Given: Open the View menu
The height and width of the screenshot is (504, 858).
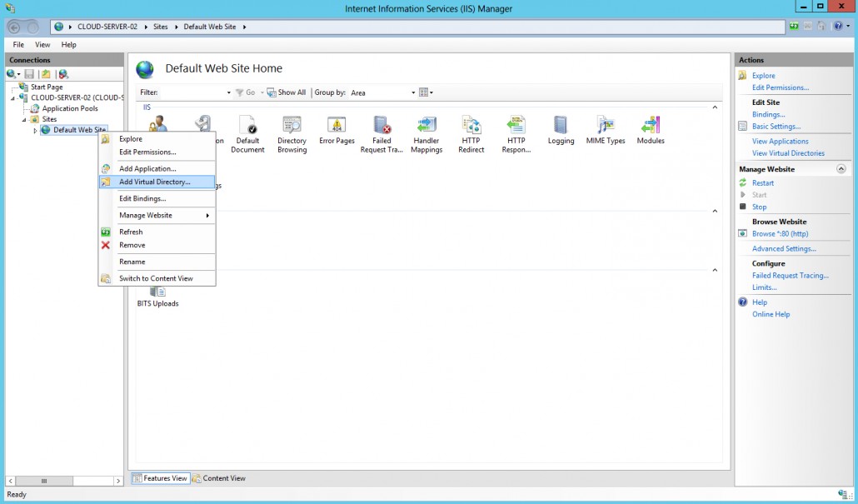Looking at the screenshot, I should [42, 45].
